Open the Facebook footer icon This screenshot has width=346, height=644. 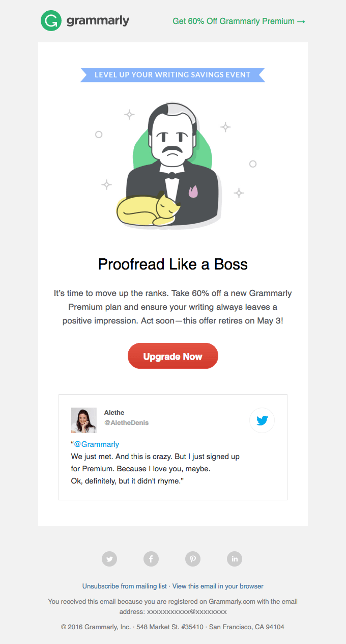(x=151, y=559)
